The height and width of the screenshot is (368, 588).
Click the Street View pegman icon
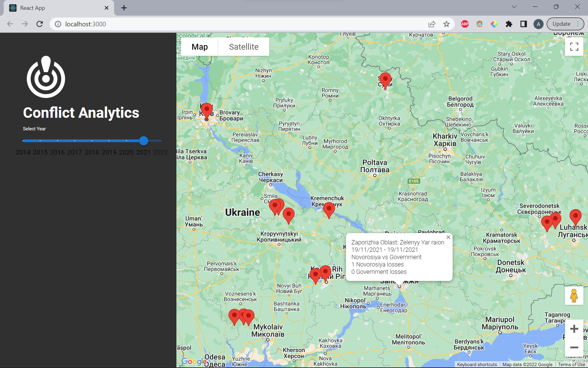click(x=574, y=296)
